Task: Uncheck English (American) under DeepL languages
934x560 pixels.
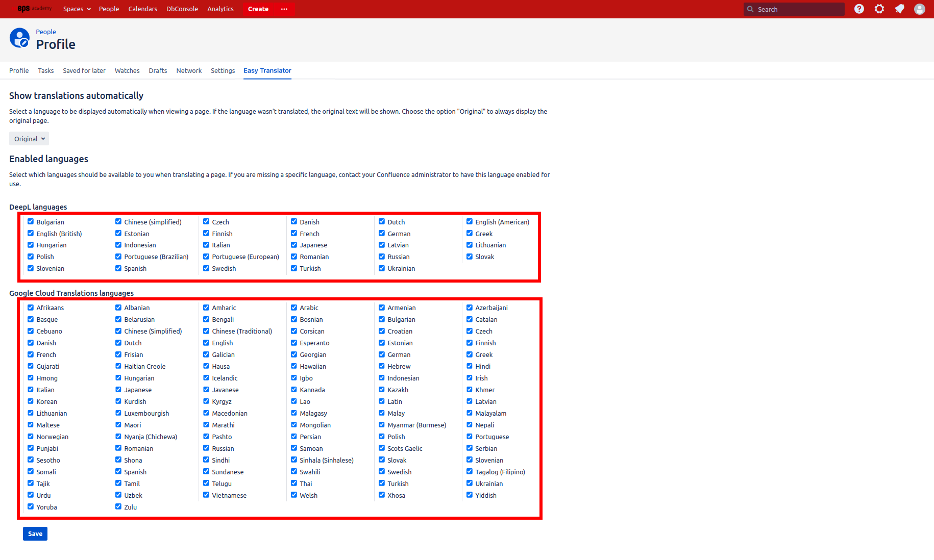Action: pyautogui.click(x=470, y=221)
